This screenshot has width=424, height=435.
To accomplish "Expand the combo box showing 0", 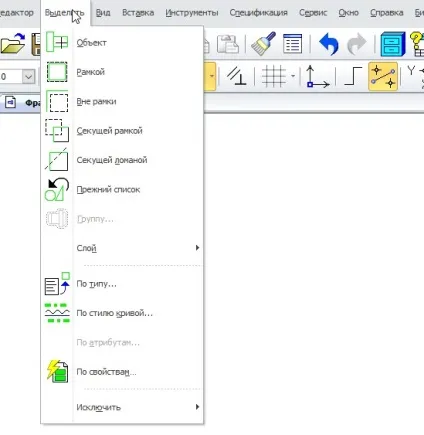I will (29, 77).
